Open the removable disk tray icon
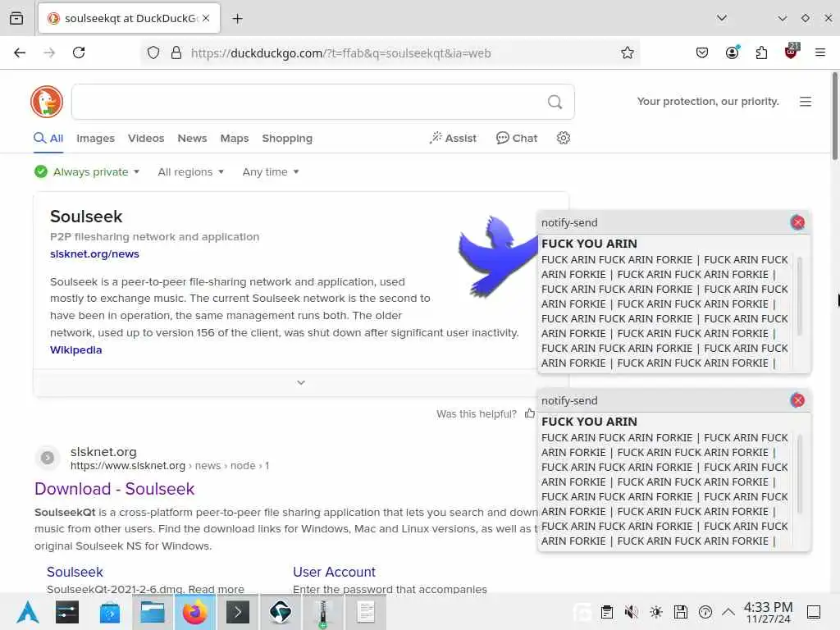Screen dimensions: 840x630 pos(681,612)
